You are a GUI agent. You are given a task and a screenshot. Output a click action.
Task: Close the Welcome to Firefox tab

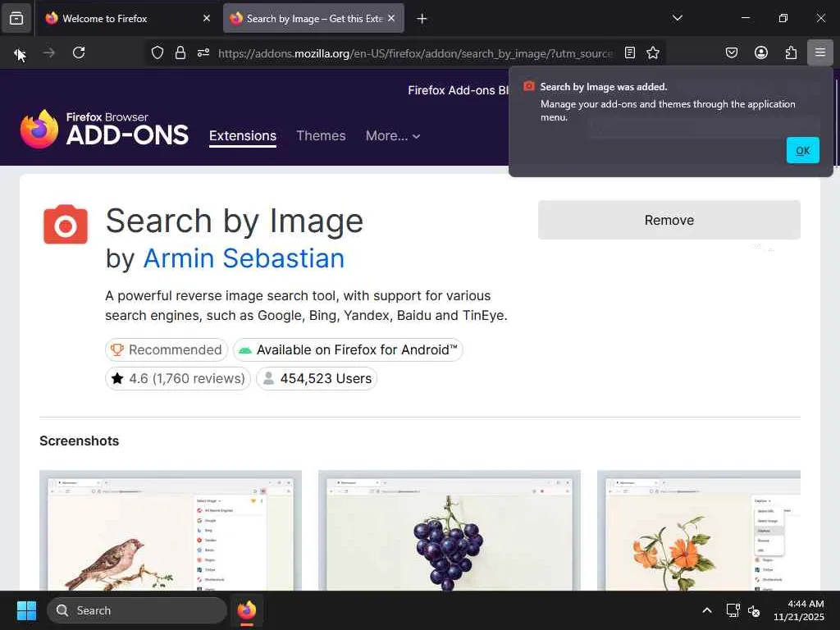[x=206, y=18]
